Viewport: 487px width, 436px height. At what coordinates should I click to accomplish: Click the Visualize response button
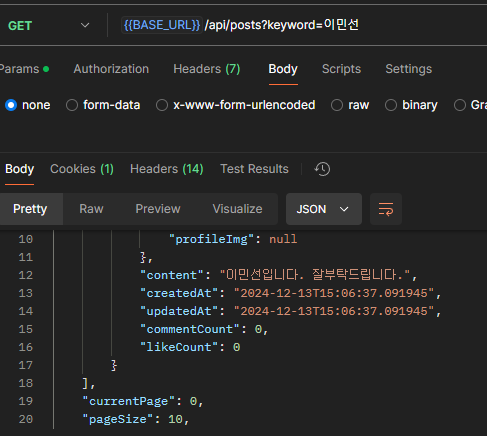(x=238, y=209)
